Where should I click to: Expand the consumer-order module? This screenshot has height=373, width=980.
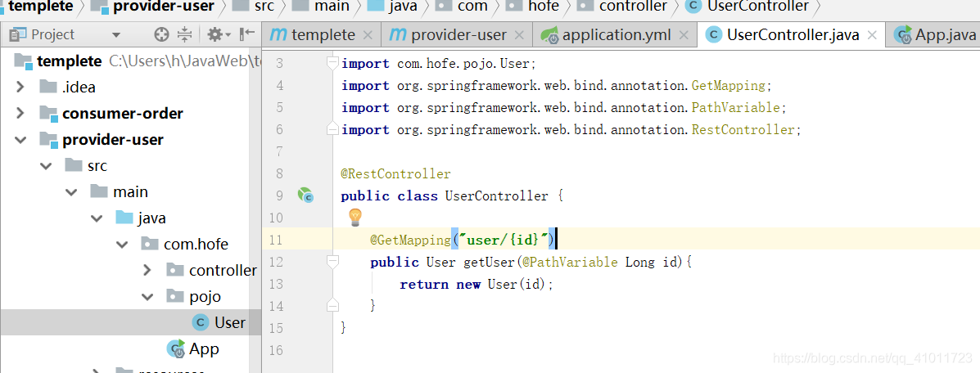20,113
